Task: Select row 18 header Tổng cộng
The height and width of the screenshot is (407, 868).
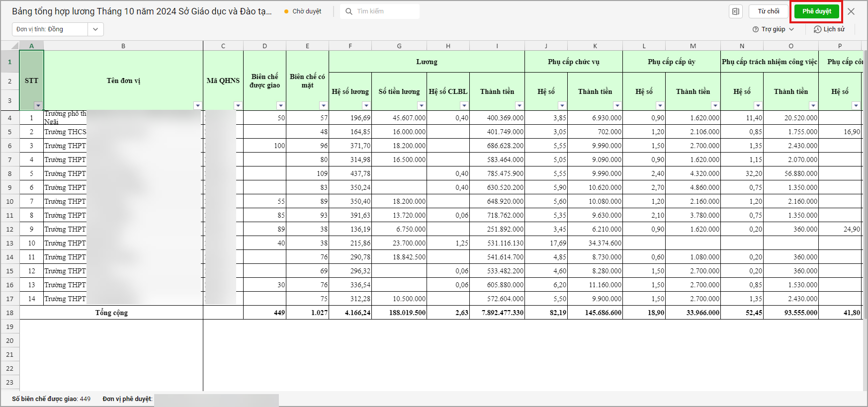Action: [9, 313]
